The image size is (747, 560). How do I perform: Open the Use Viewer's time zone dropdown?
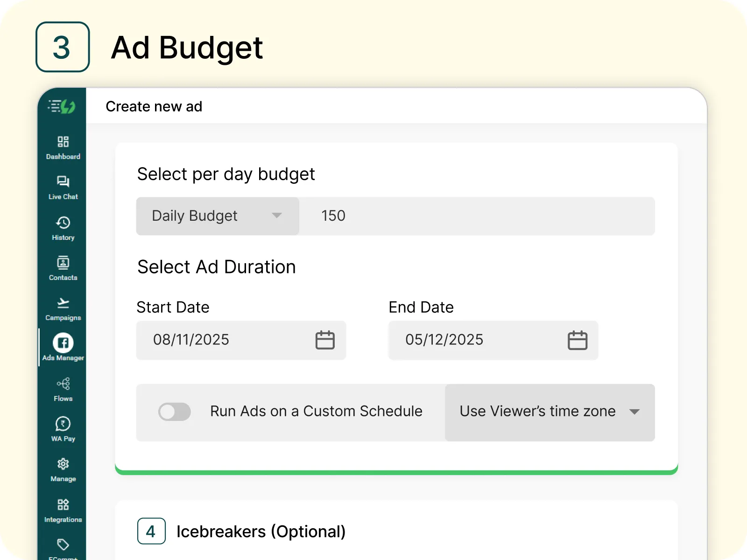point(550,412)
